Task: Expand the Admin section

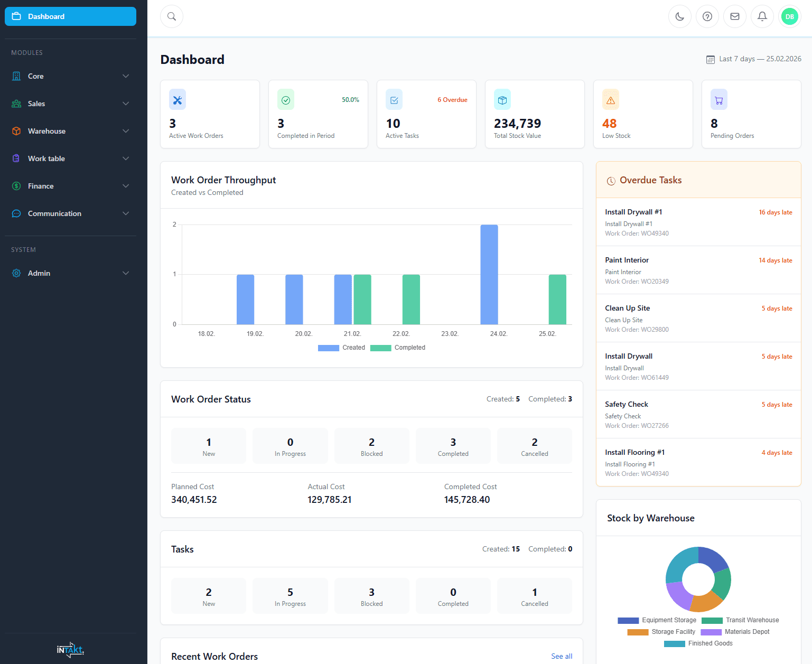Action: pos(70,273)
